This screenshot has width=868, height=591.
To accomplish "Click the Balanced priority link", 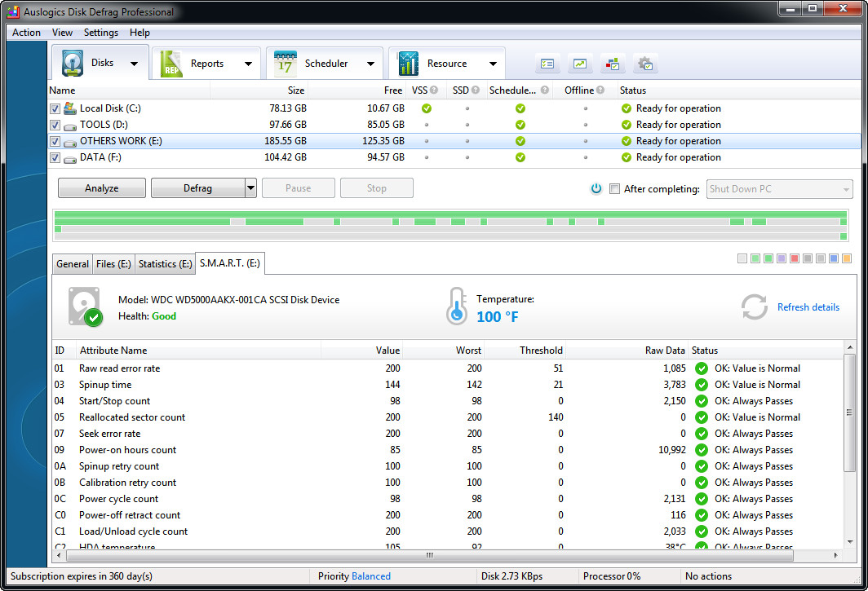I will pyautogui.click(x=371, y=576).
